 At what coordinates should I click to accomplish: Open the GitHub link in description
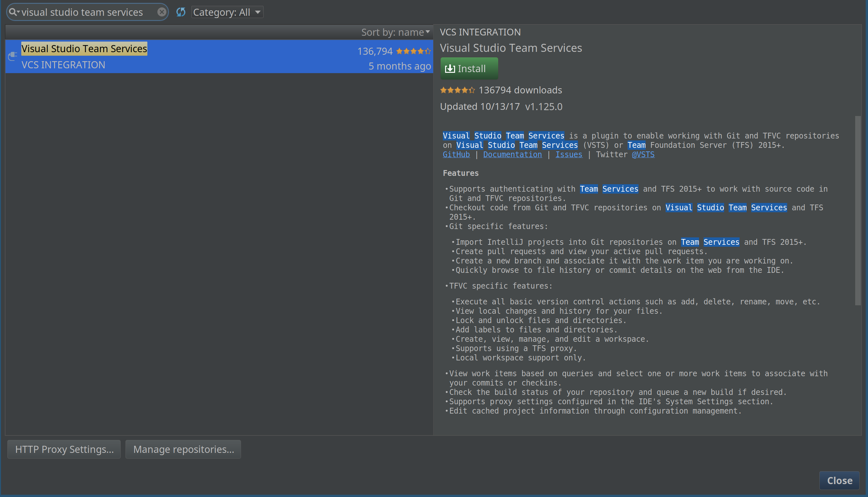pyautogui.click(x=456, y=155)
